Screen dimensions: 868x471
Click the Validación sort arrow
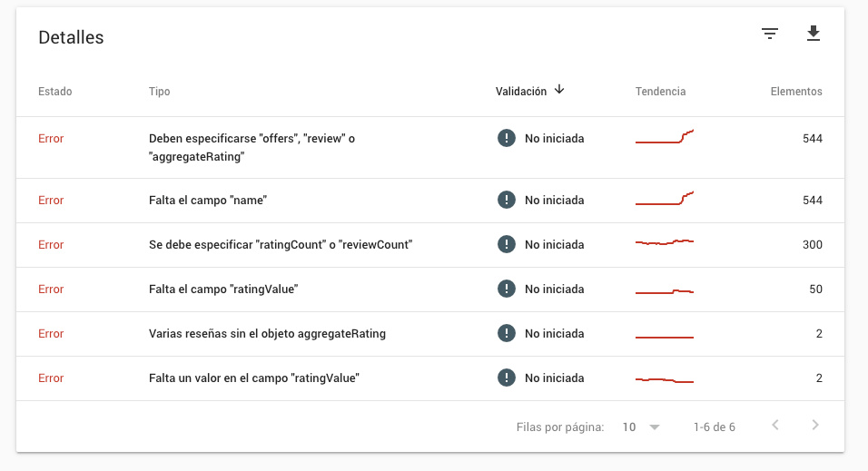tap(559, 90)
